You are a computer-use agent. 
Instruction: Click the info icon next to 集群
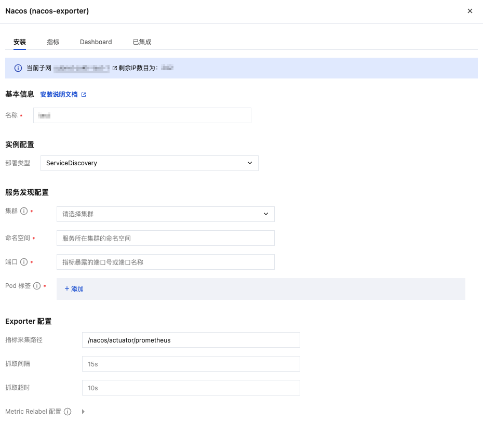(x=24, y=211)
